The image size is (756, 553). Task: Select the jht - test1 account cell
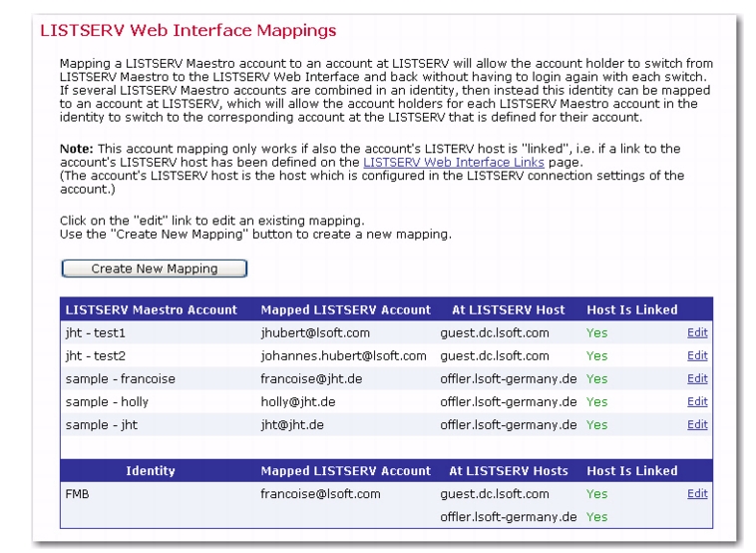click(96, 333)
